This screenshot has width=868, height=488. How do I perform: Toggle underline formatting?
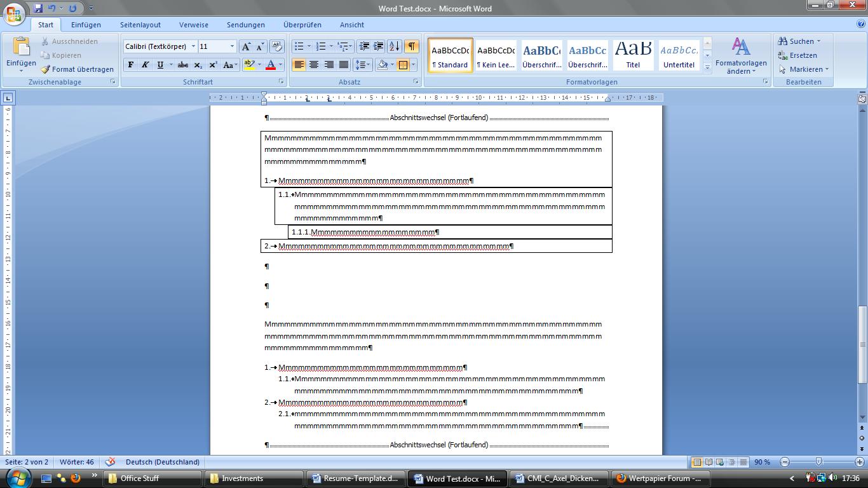[160, 65]
